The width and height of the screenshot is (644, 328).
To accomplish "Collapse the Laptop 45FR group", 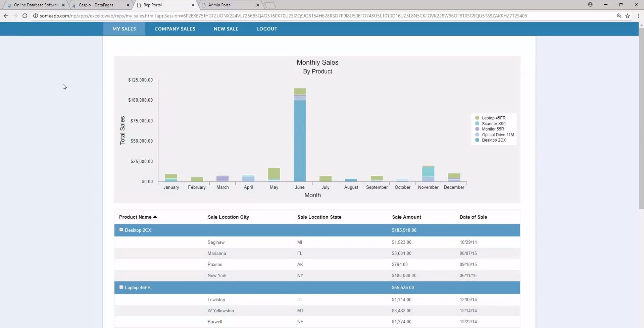I will 121,287.
